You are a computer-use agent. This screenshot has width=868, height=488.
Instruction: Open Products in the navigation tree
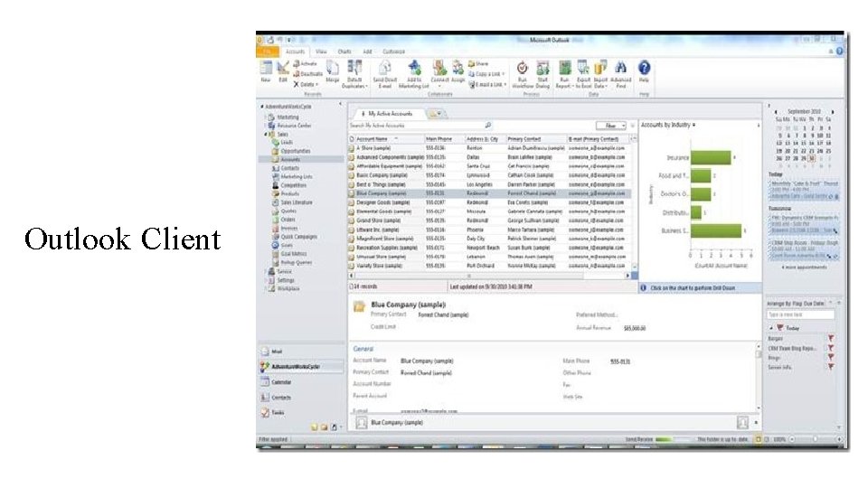pyautogui.click(x=286, y=194)
